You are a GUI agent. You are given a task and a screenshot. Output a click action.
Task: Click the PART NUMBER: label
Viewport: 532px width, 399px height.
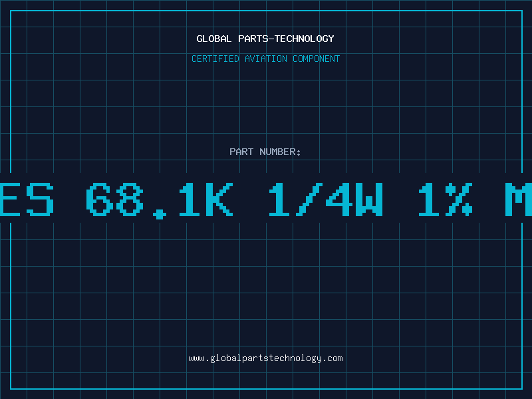265,152
